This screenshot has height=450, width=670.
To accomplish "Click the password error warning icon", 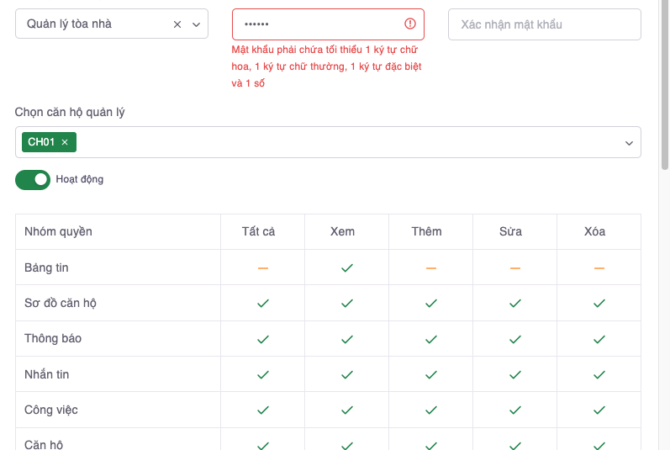I will pos(410,24).
